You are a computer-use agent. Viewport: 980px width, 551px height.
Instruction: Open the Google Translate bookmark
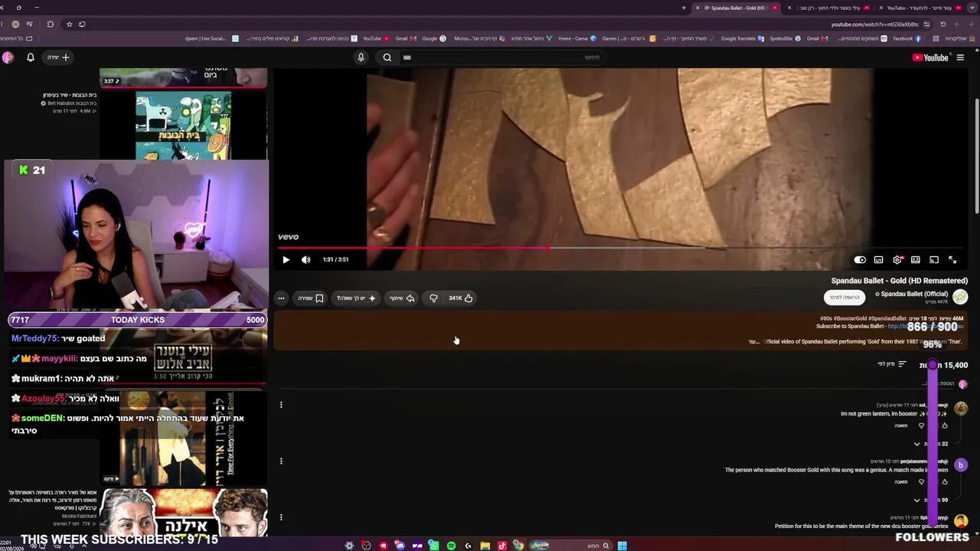pos(742,38)
